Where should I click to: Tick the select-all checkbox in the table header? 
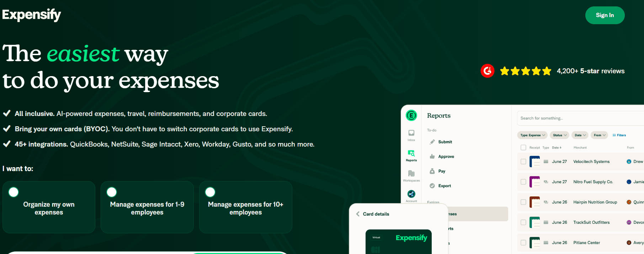click(x=523, y=147)
